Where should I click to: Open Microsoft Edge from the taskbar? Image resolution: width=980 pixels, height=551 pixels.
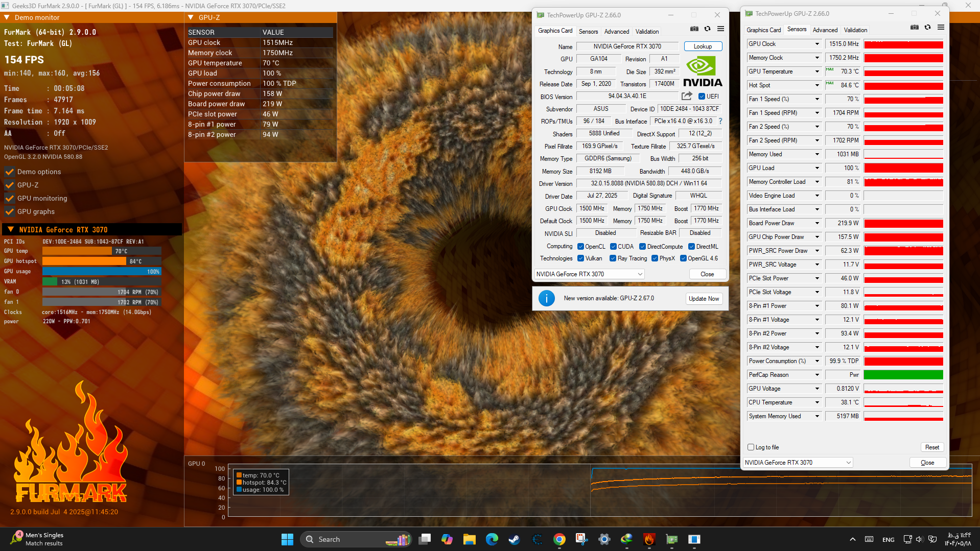click(492, 539)
